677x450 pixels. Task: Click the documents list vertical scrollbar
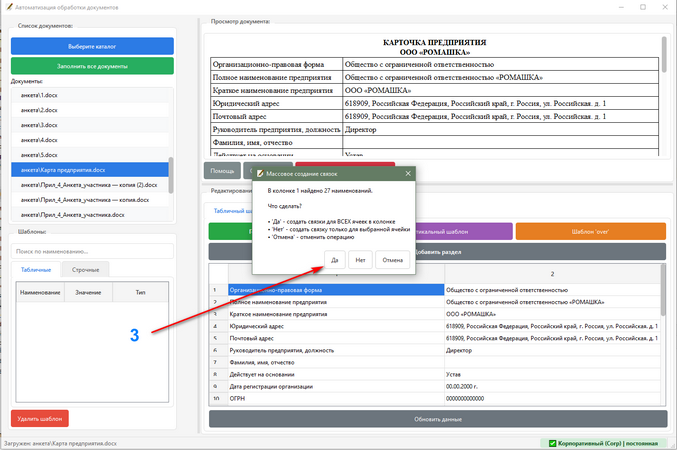(171, 175)
